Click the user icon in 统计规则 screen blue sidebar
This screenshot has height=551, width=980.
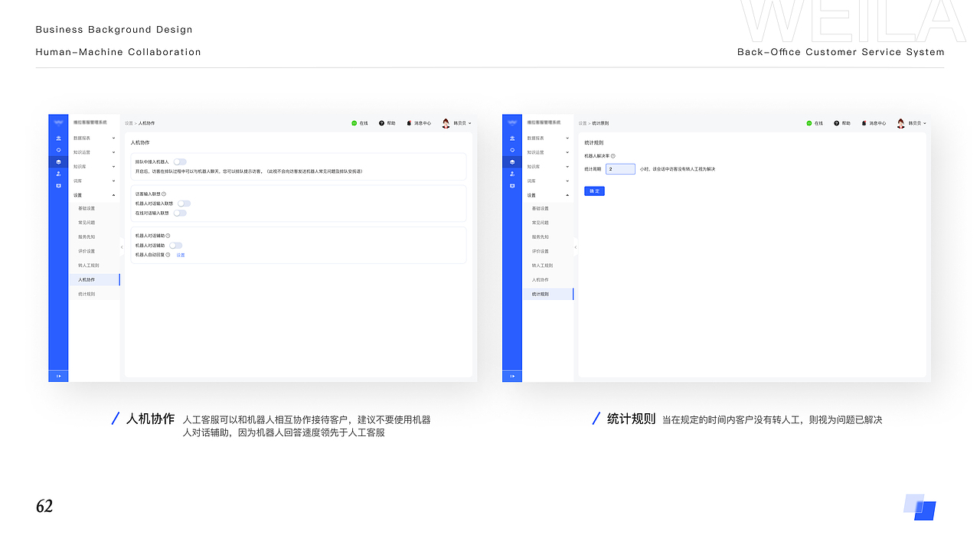click(x=512, y=174)
